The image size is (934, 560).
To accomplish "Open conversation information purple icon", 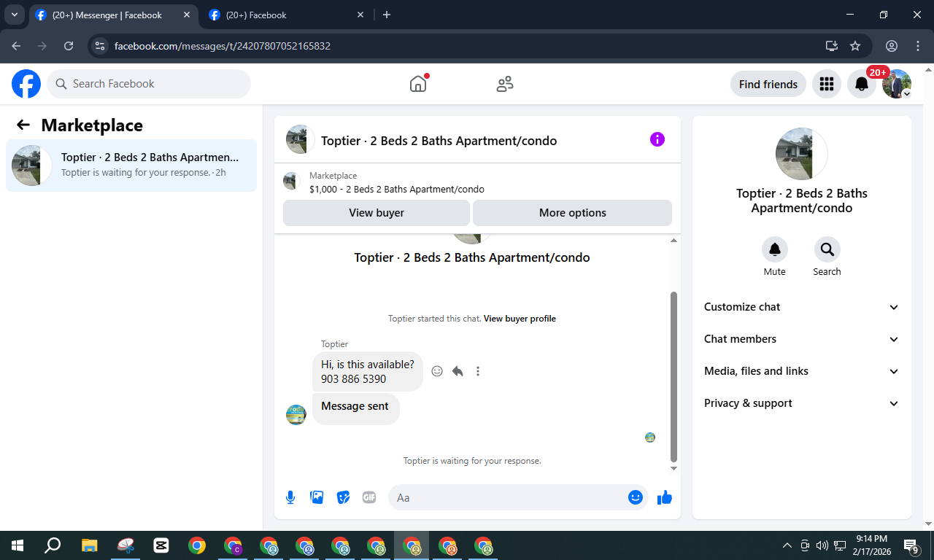I will (x=657, y=139).
